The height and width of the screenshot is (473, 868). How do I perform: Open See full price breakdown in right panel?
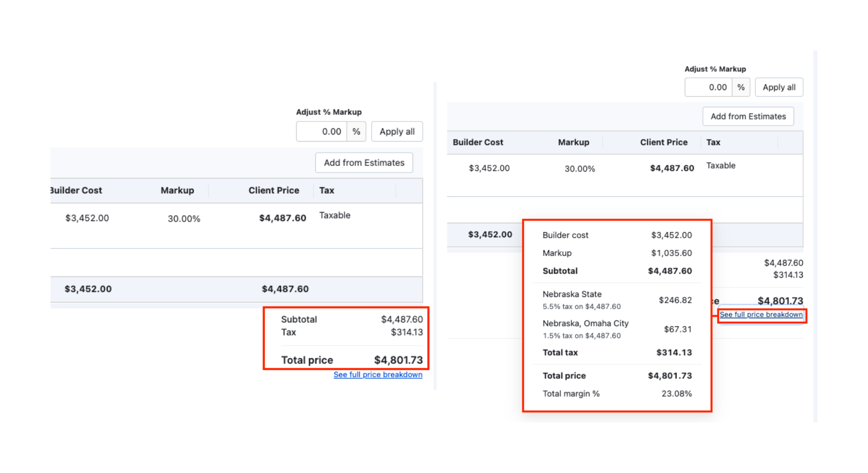point(761,314)
